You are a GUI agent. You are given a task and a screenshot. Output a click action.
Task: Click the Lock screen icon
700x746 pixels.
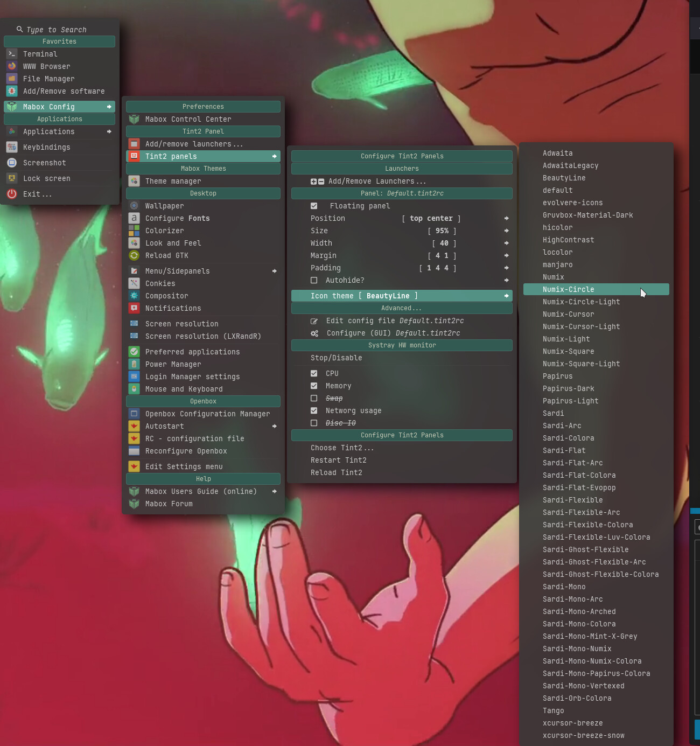pos(12,178)
